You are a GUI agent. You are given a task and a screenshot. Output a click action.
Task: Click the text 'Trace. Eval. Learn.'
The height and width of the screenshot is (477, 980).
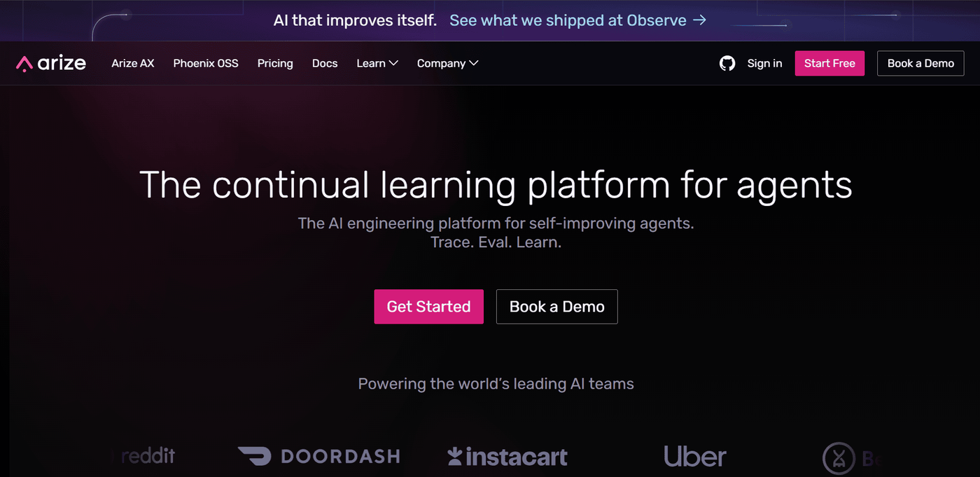[x=496, y=243]
